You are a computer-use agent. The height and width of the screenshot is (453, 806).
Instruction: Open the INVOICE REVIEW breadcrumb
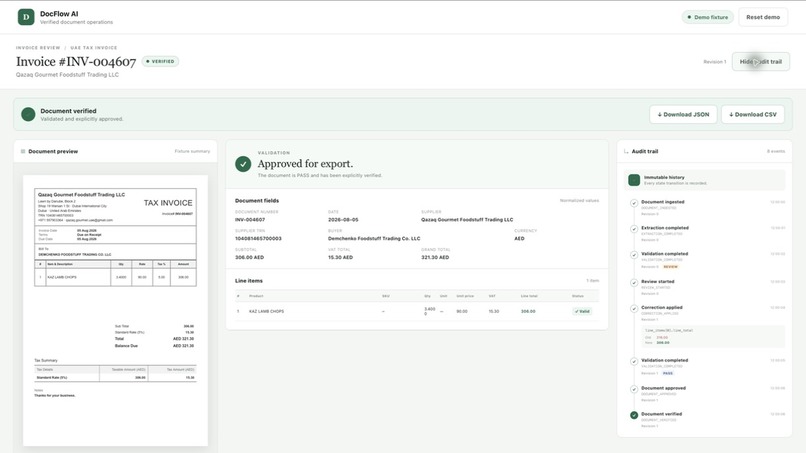[38, 48]
